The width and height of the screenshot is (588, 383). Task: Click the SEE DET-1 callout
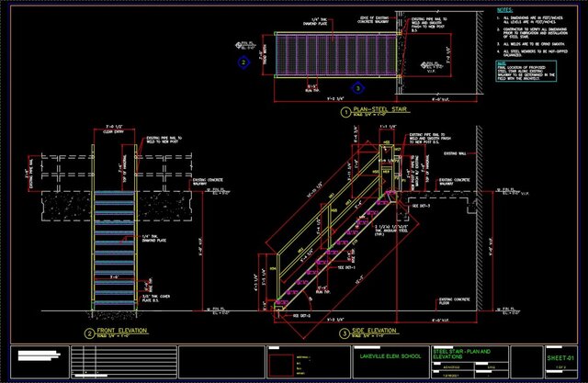346,267
